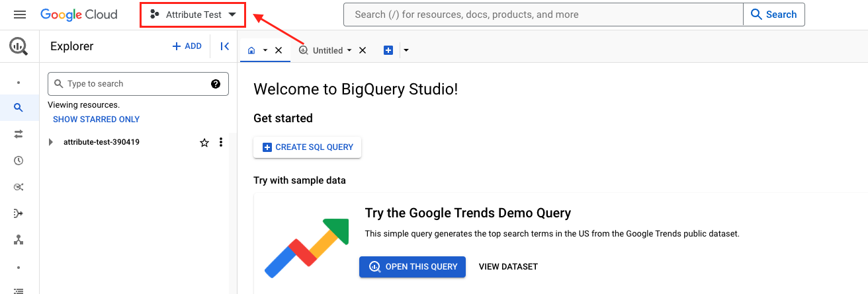Click the search help question mark icon

216,84
